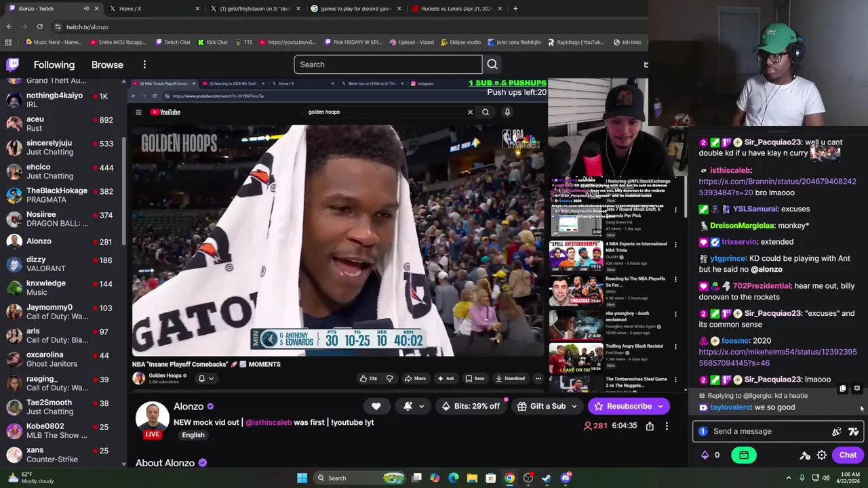Click the twitch.tv/alonzo address bar
This screenshot has width=868, height=488.
pyautogui.click(x=87, y=27)
